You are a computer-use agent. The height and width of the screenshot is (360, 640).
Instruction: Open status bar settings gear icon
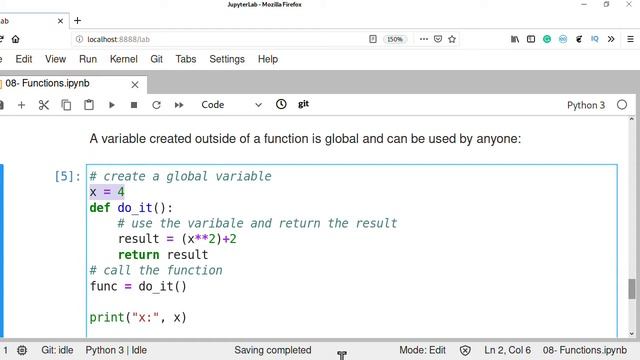click(x=22, y=350)
